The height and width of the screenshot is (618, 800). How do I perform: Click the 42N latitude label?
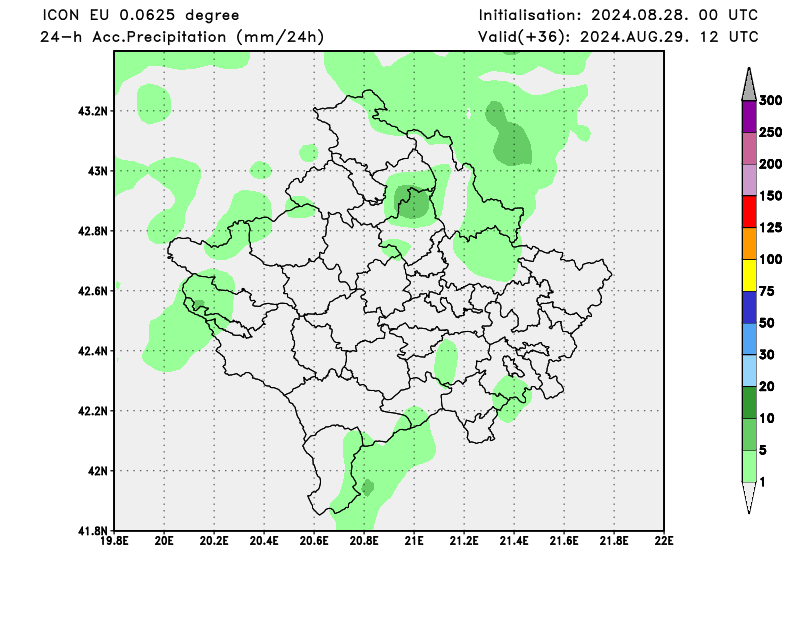pos(97,471)
